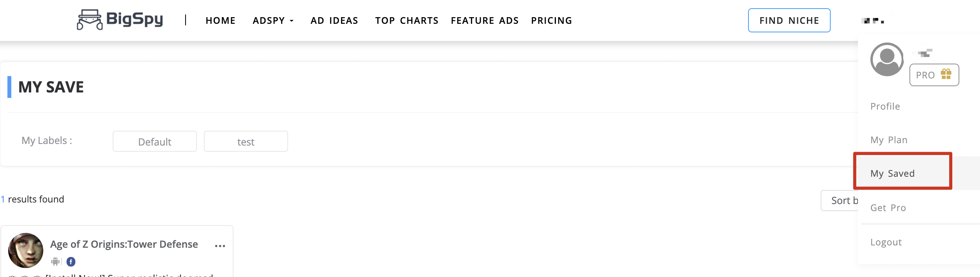Click Age of Z Origins ad thumbnail
This screenshot has width=980, height=277.
(x=26, y=250)
